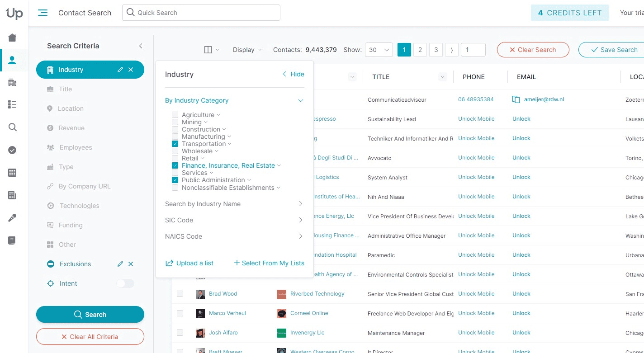Click the Search button
The width and height of the screenshot is (644, 353).
[90, 315]
